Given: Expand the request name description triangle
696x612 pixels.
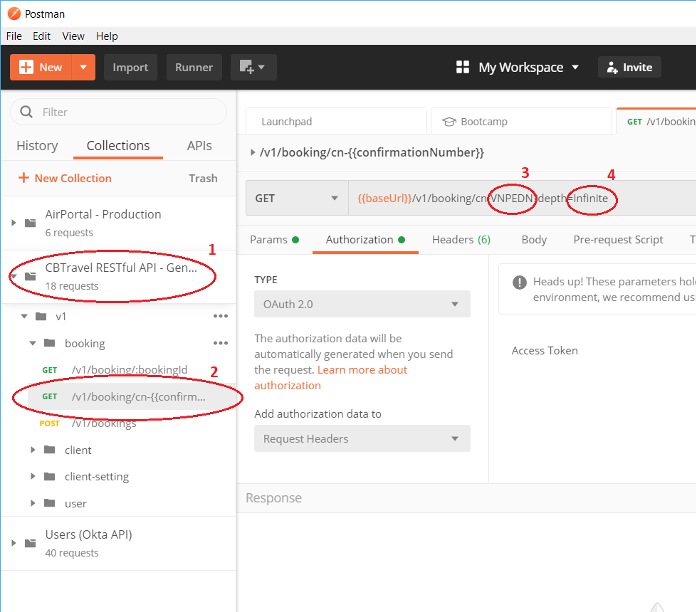Looking at the screenshot, I should 253,152.
